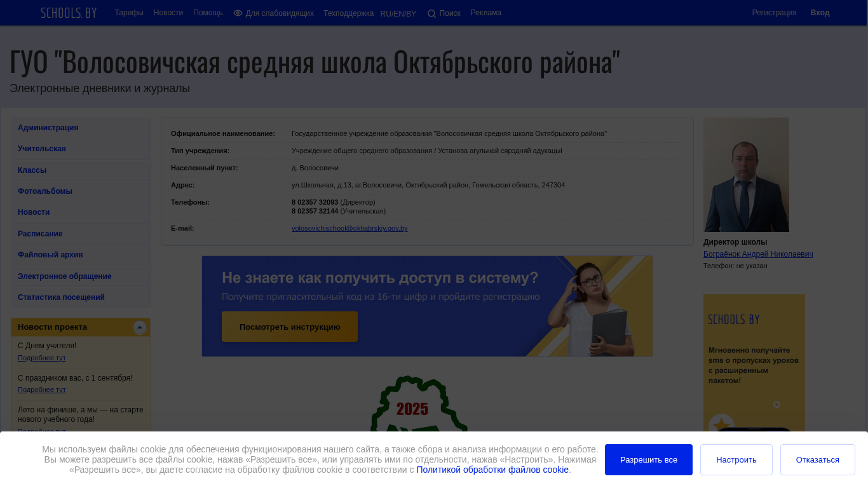This screenshot has height=488, width=868.
Task: Open Политикой обработки файлов cookie link
Action: 492,470
